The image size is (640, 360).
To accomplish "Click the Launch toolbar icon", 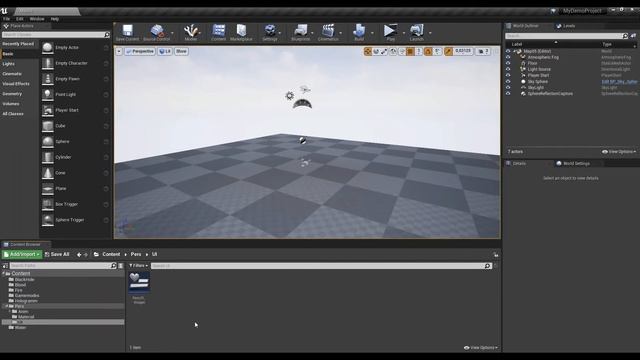I will point(417,33).
